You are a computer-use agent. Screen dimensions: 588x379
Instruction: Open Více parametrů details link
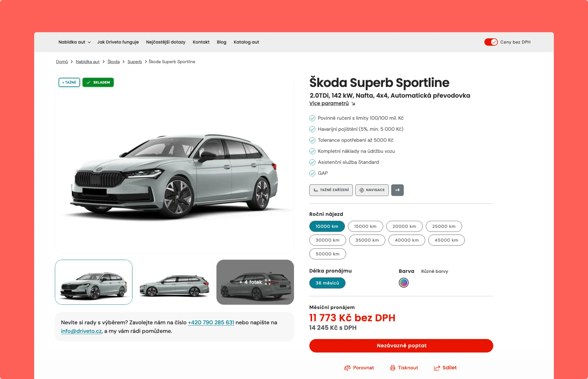(x=329, y=103)
